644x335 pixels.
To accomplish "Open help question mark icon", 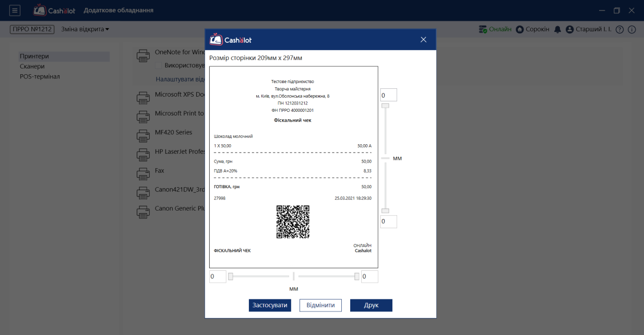I will (x=619, y=29).
